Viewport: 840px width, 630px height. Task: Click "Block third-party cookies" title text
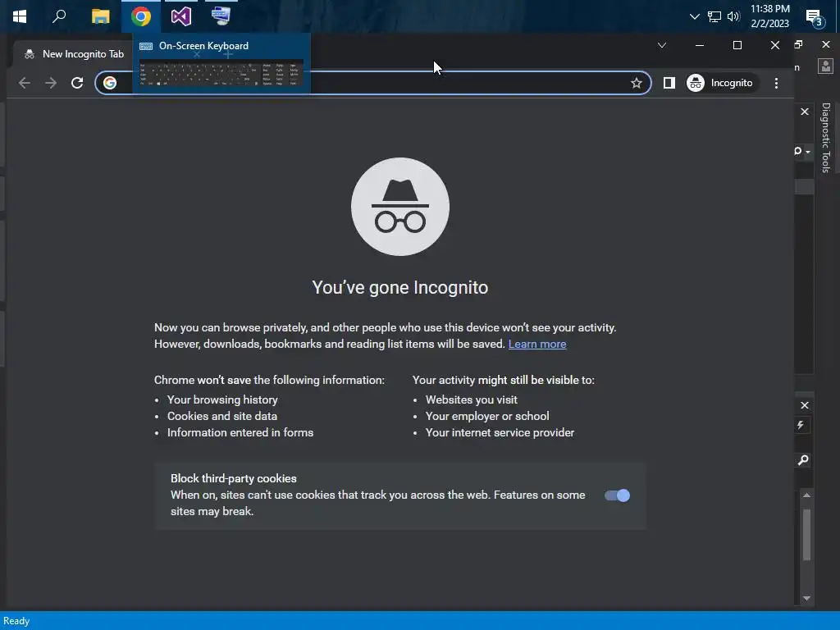(234, 478)
